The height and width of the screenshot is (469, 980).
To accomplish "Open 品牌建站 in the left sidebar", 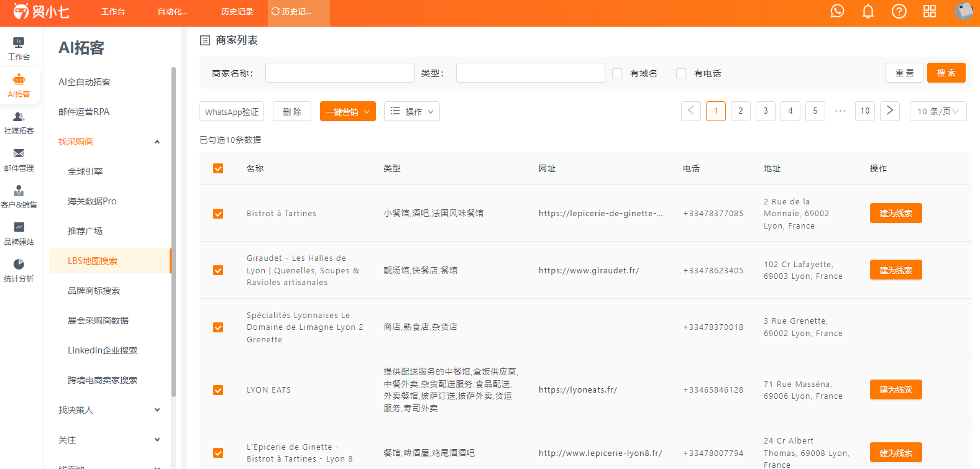I will click(19, 234).
